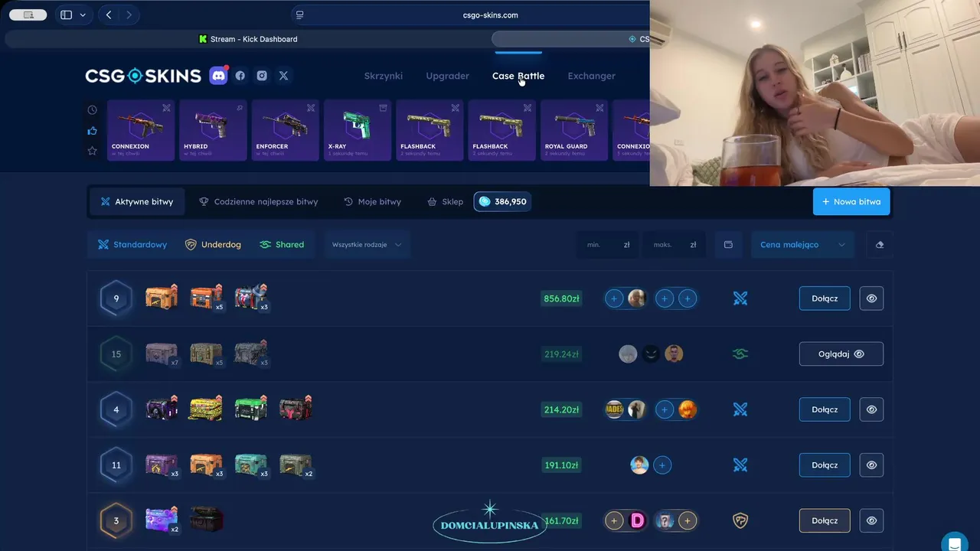This screenshot has height=551, width=980.
Task: Switch to Stream - Kick Dashboard browser tab
Action: 248,39
